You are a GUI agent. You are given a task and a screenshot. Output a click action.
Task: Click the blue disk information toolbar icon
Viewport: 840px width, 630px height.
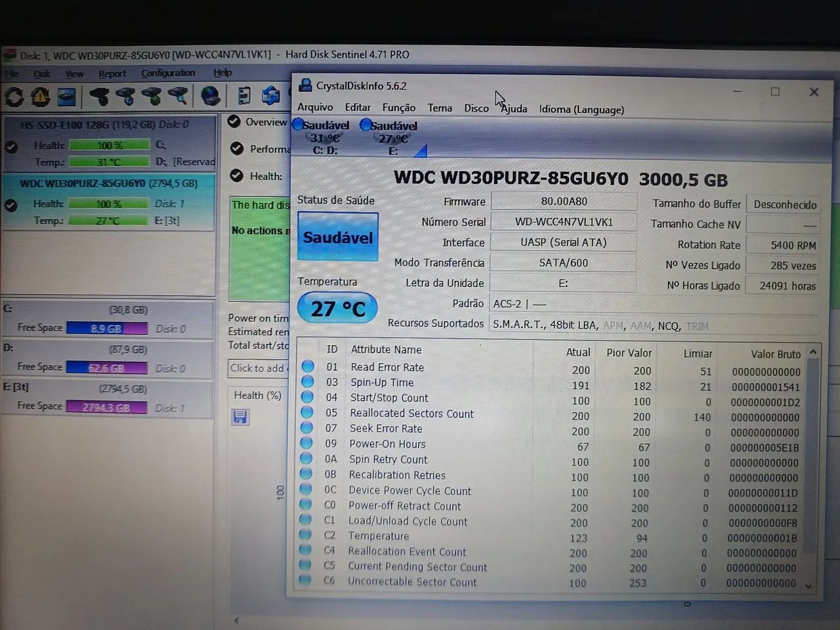66,97
